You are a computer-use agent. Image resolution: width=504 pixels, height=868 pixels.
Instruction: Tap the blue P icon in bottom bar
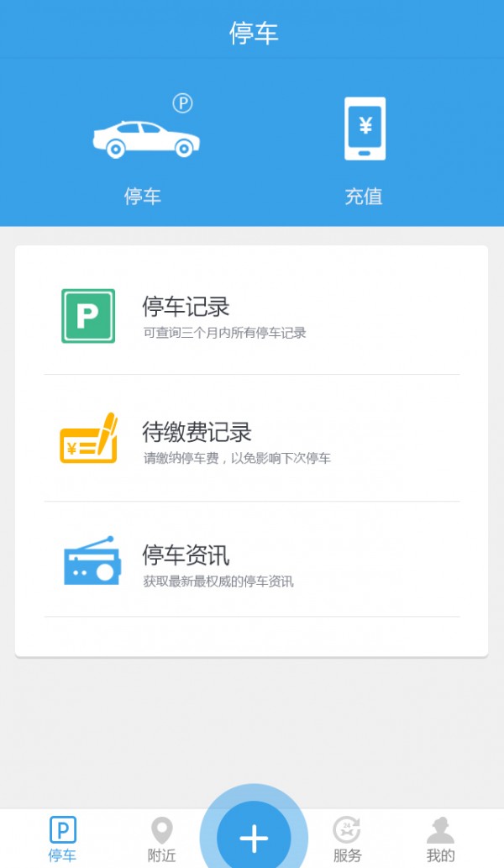click(x=63, y=829)
